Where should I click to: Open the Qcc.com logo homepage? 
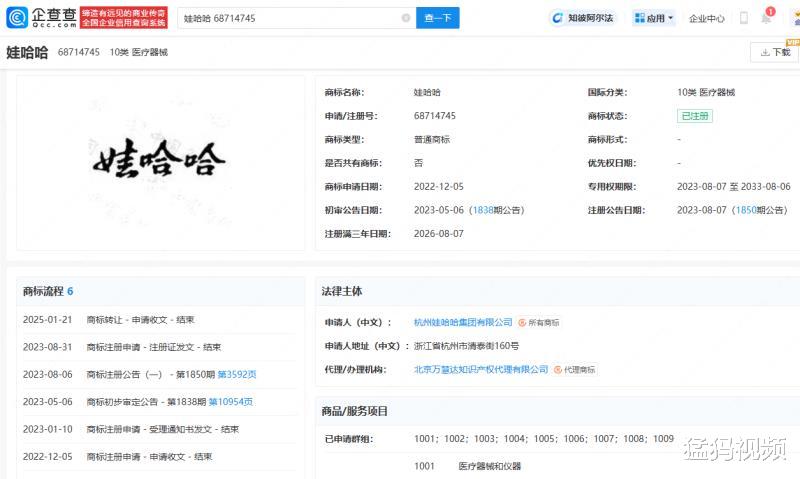tap(41, 18)
